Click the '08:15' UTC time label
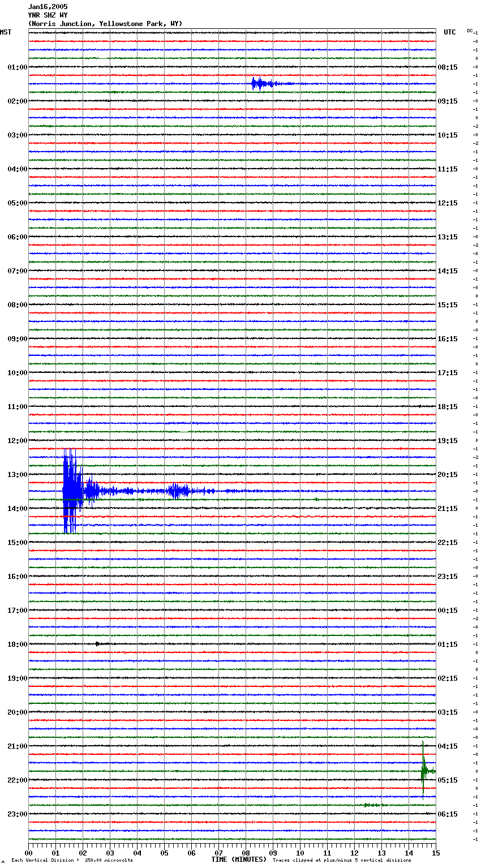The image size is (481, 868). click(x=448, y=67)
